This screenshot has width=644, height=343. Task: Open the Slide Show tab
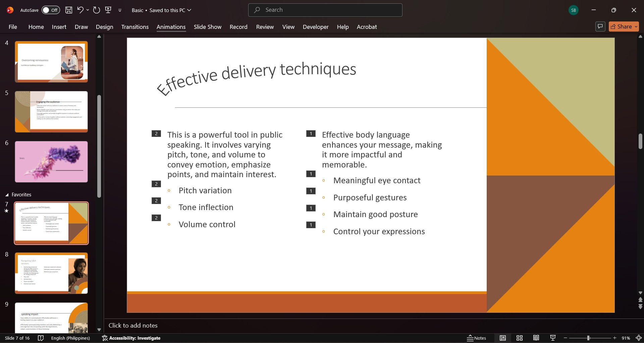point(208,27)
